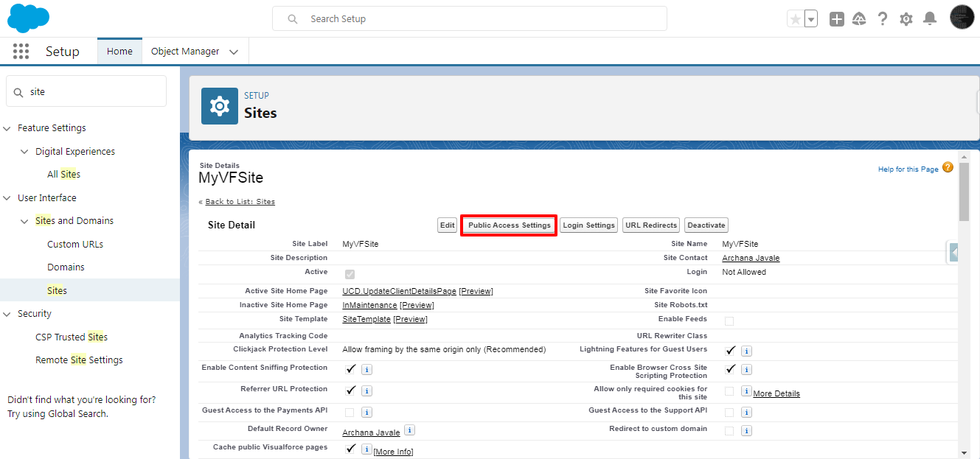Open the Setup gear icon in header

point(906,19)
